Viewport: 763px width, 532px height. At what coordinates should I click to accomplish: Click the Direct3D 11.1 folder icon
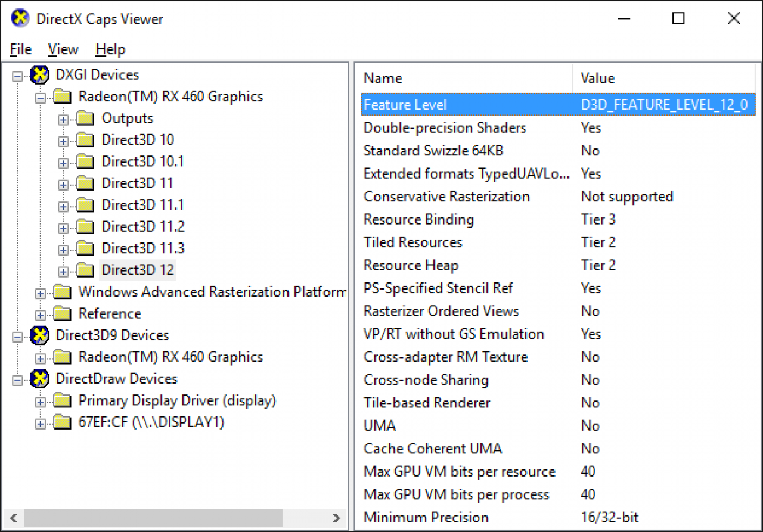[85, 206]
